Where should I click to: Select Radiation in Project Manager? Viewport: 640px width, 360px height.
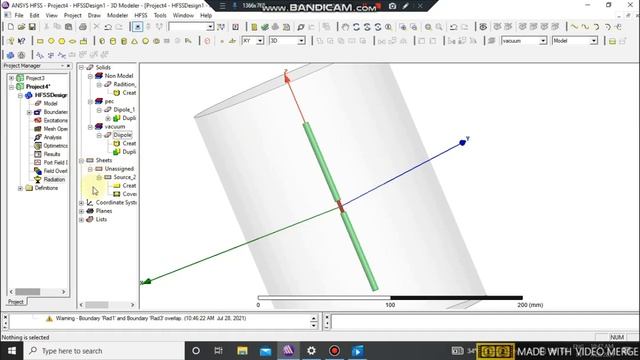click(x=54, y=180)
